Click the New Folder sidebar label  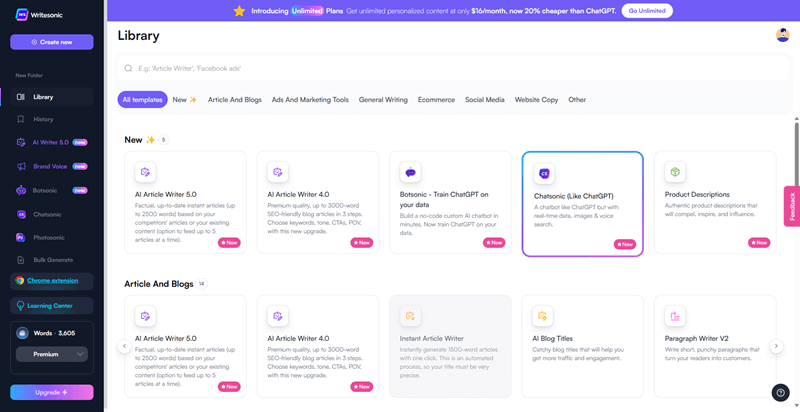pos(29,75)
